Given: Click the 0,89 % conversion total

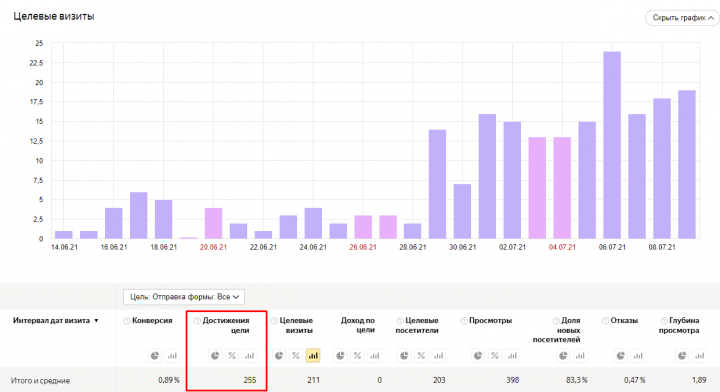Looking at the screenshot, I should [169, 380].
